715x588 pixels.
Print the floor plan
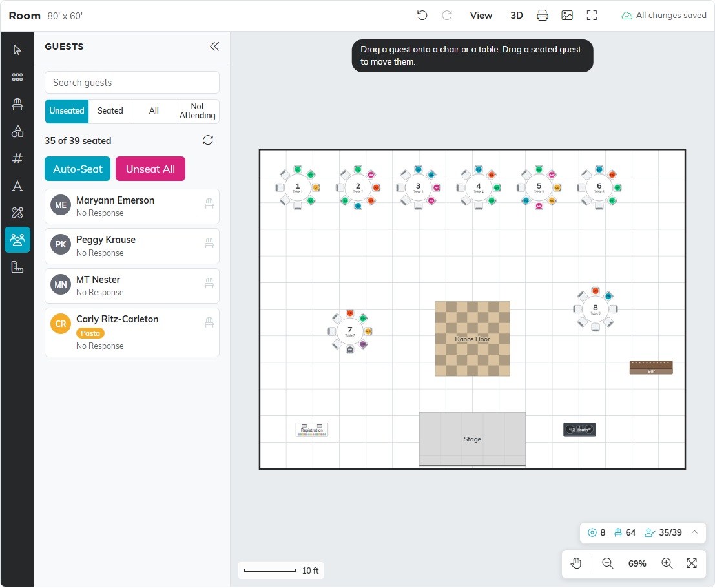(542, 16)
